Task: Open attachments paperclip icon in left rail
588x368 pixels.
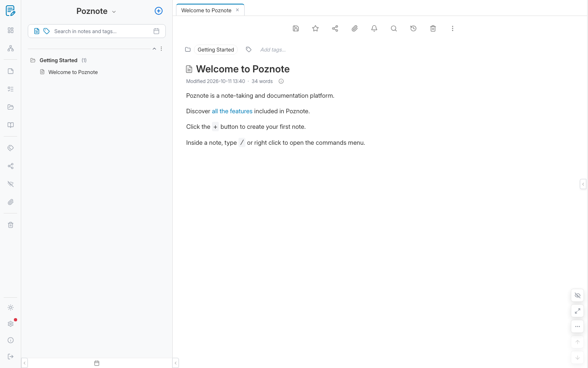Action: [x=11, y=202]
